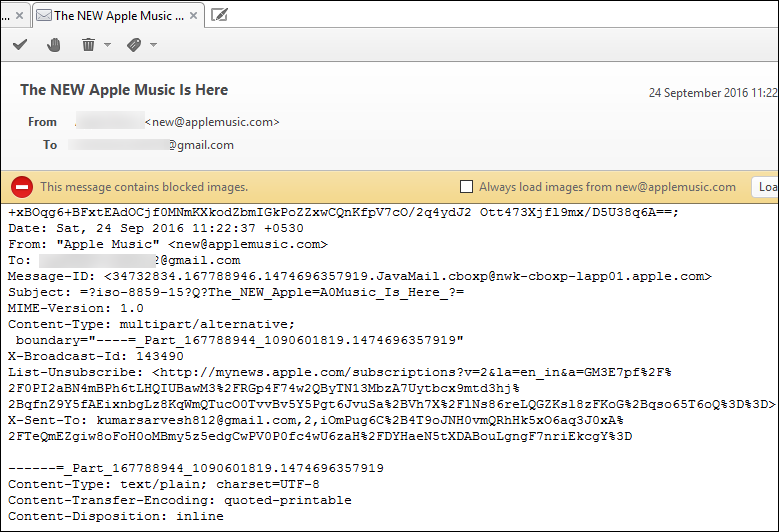Viewport: 779px width, 532px height.
Task: Click sender address new@applemusic.com in header
Action: [x=212, y=122]
